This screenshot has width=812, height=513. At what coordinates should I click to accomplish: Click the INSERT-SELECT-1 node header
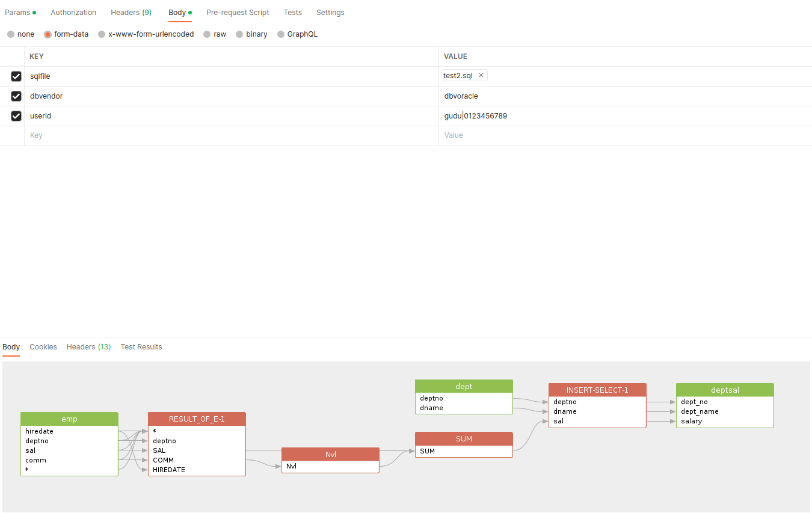click(597, 390)
